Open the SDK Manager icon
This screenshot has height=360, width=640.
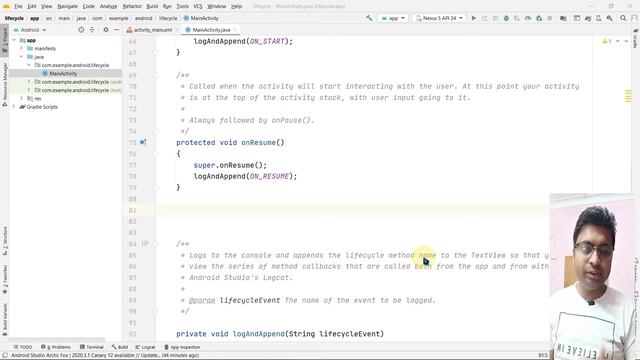609,18
